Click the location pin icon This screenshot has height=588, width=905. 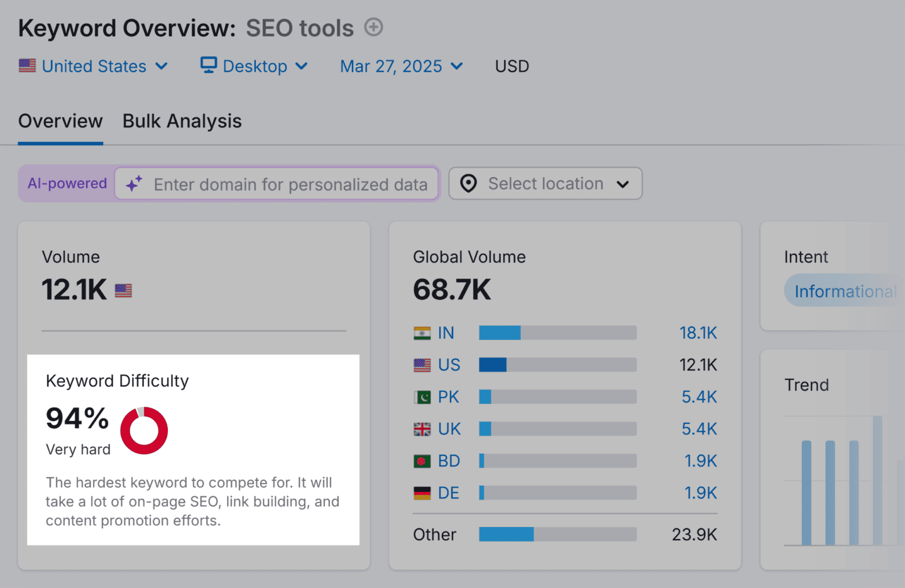pyautogui.click(x=468, y=183)
